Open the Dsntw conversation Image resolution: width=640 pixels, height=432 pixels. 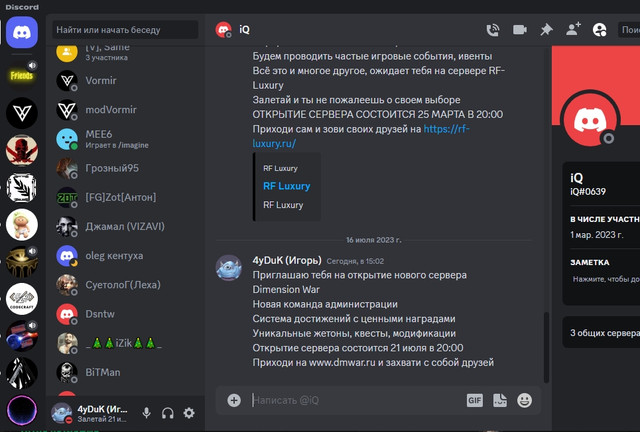click(x=127, y=314)
